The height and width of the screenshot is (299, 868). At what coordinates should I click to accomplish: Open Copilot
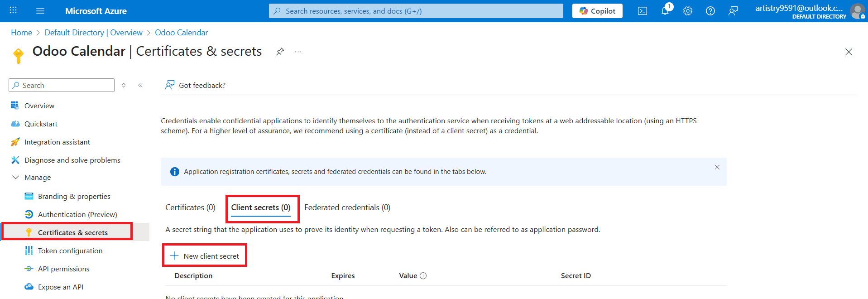597,11
